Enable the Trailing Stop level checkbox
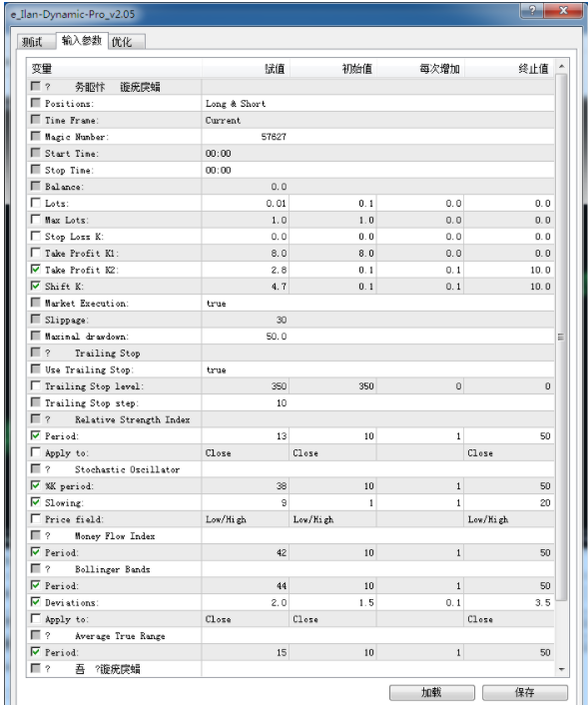 click(36, 385)
